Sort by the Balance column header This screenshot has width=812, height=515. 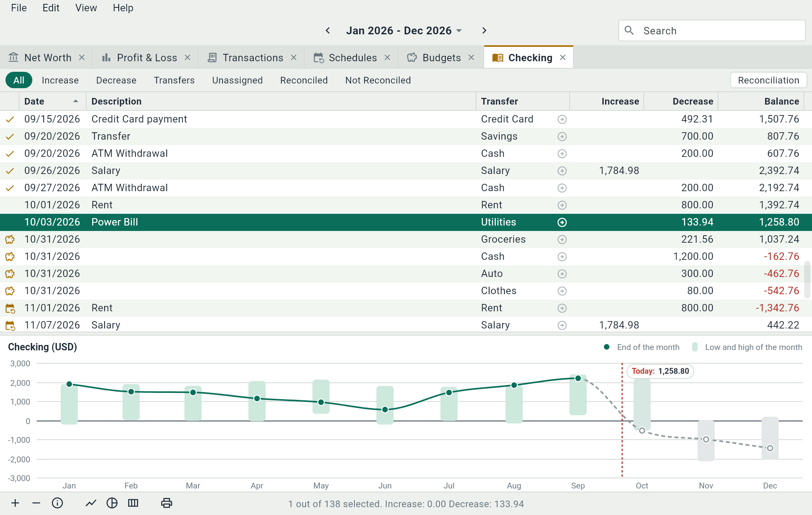760,101
